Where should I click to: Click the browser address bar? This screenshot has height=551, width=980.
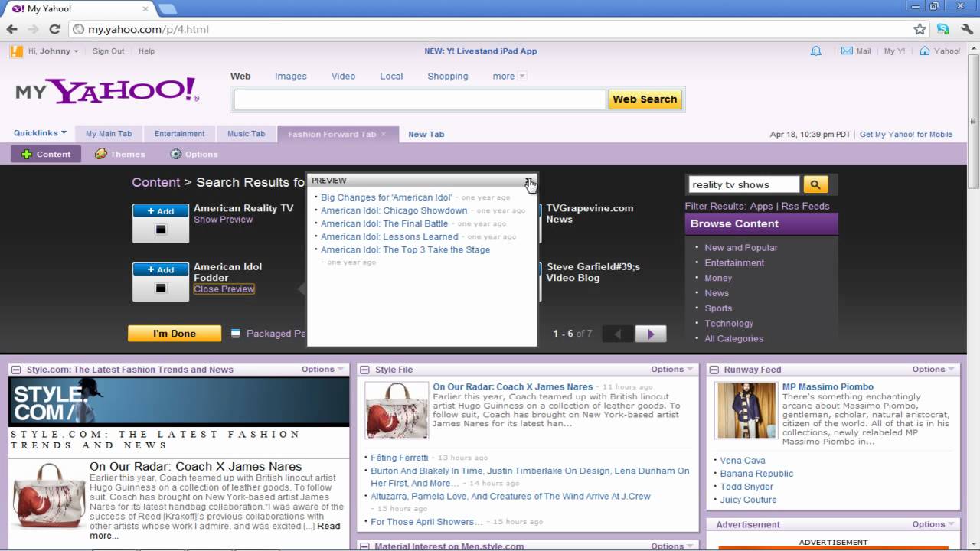coord(490,29)
